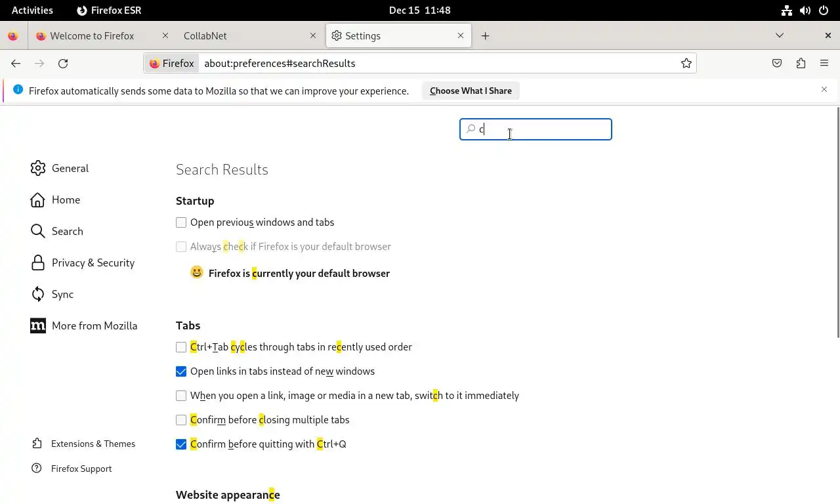
Task: Enable Confirm before closing multiple tabs
Action: (181, 420)
